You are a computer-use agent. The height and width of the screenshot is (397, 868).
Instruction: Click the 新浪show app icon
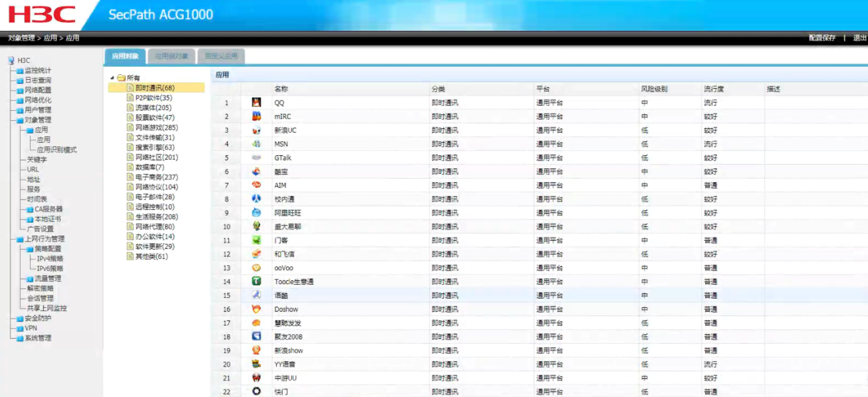(x=256, y=350)
